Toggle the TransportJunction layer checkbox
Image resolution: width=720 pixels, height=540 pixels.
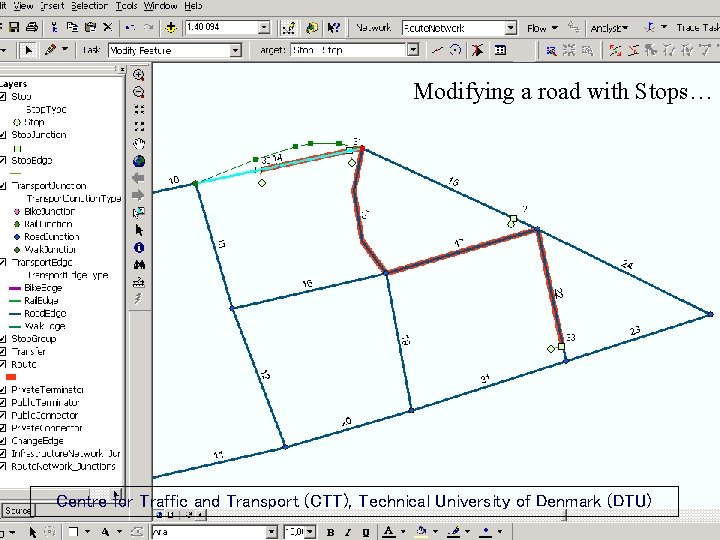pos(3,186)
